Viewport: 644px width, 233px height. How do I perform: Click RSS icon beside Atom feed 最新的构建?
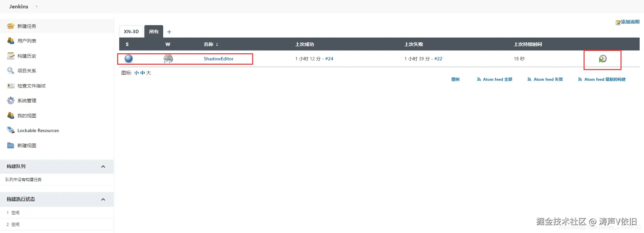click(580, 79)
